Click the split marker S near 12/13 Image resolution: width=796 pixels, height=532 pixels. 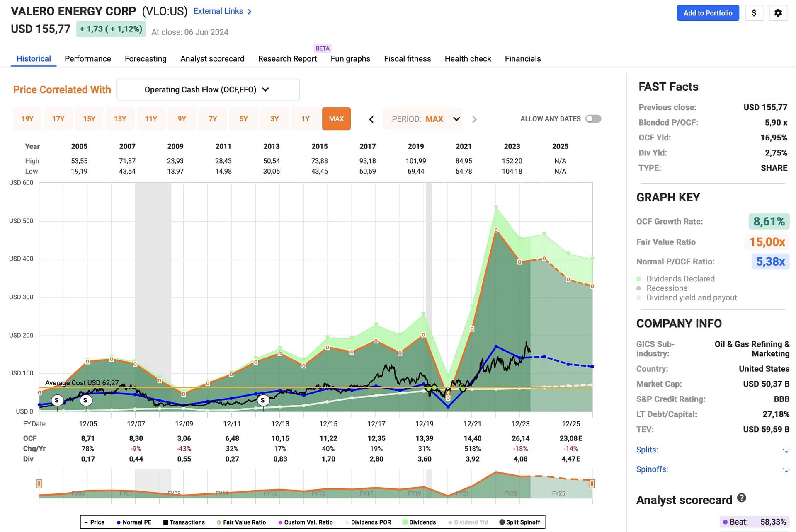(262, 400)
